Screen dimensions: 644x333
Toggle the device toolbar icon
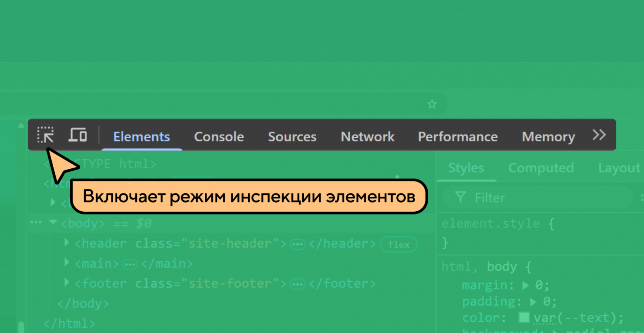pyautogui.click(x=78, y=135)
